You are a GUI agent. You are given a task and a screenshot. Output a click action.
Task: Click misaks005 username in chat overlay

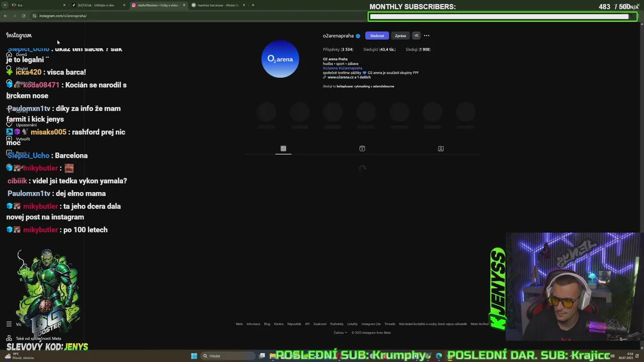pyautogui.click(x=48, y=132)
